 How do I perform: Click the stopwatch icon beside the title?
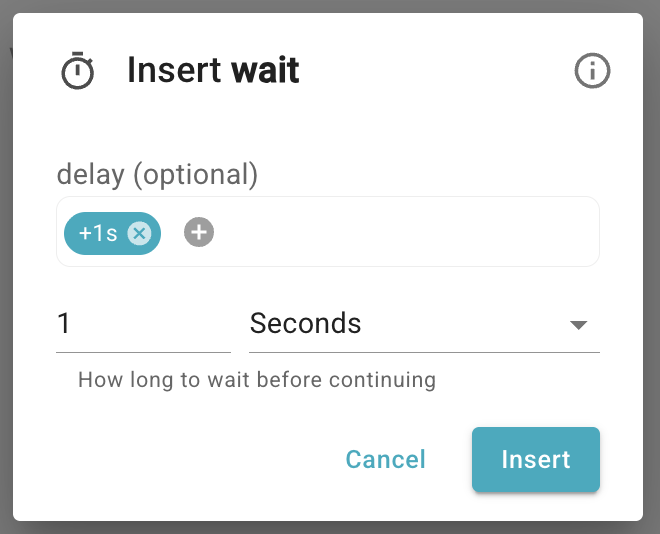click(x=78, y=72)
